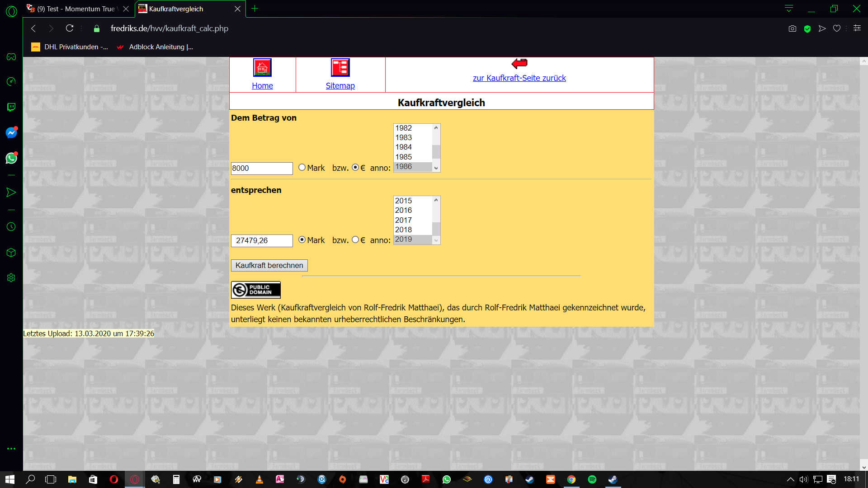Click the heart bookmark icon

(x=837, y=28)
